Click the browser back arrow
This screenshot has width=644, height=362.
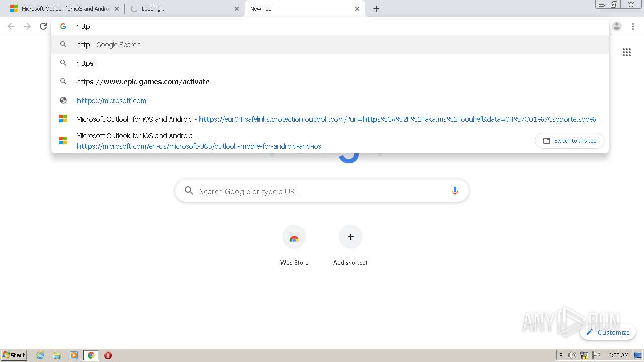[x=11, y=26]
